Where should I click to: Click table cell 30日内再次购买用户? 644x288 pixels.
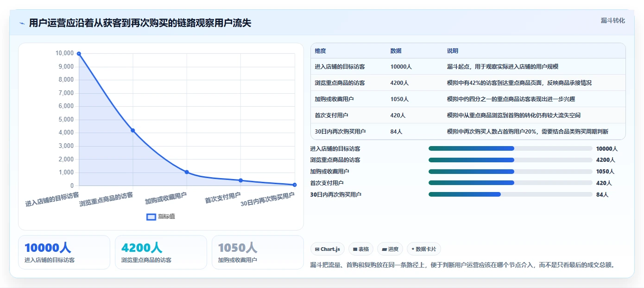point(340,132)
